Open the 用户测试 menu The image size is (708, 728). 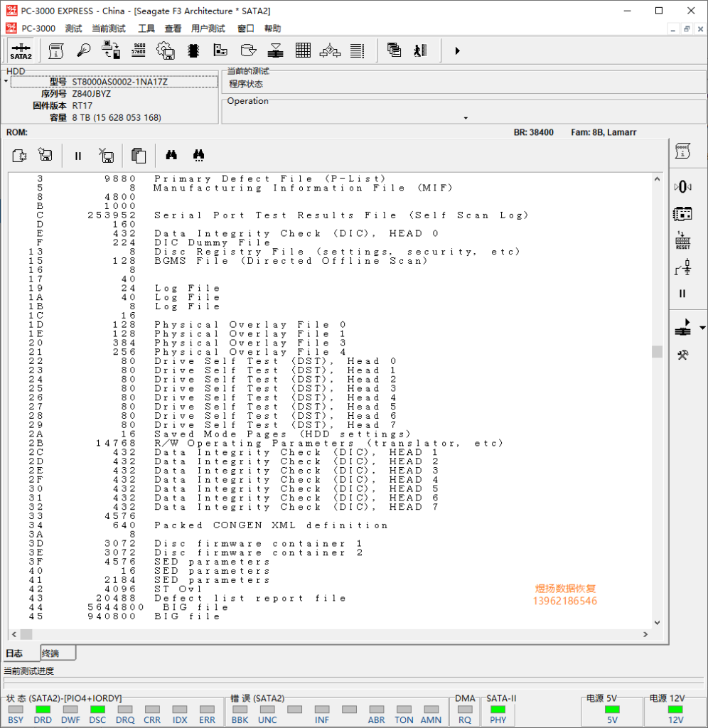click(x=208, y=28)
